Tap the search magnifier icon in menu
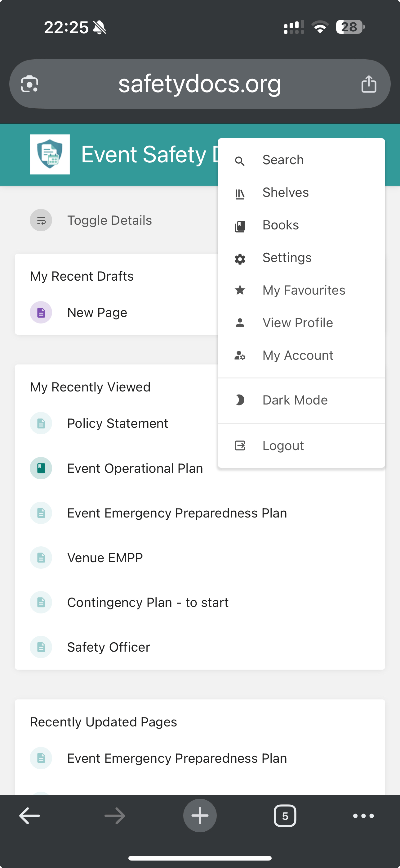400x868 pixels. point(240,161)
